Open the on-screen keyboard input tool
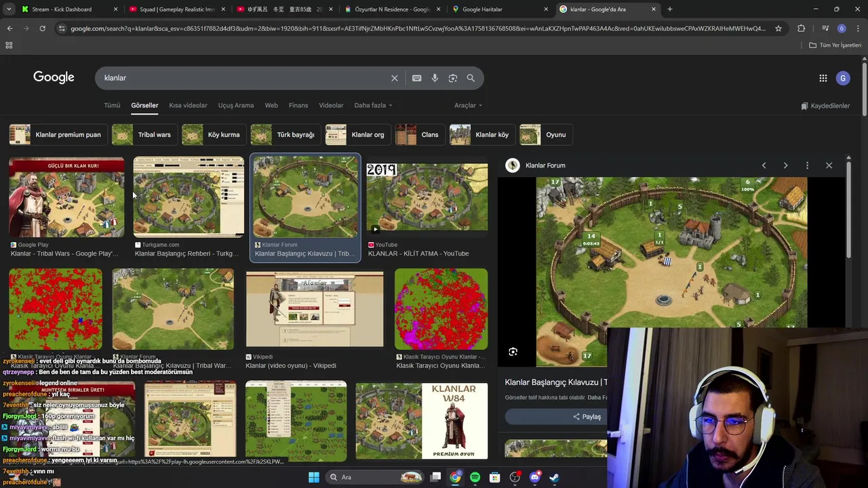The image size is (868, 488). [417, 78]
